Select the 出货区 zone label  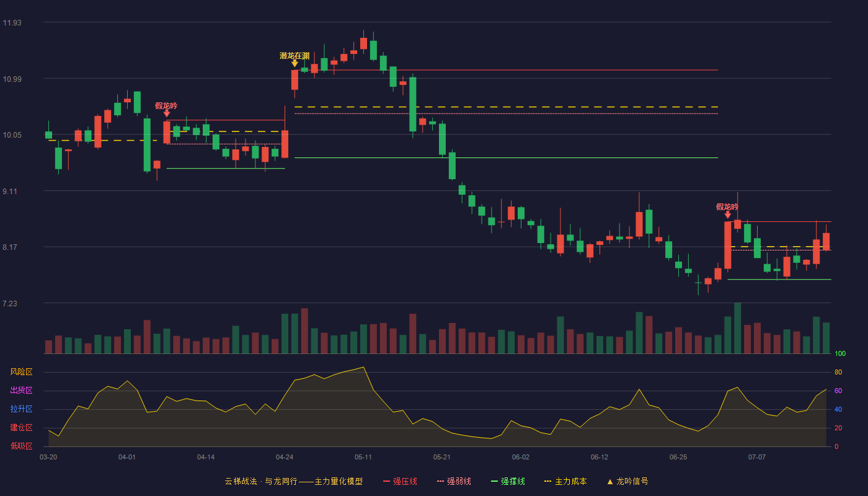(22, 391)
